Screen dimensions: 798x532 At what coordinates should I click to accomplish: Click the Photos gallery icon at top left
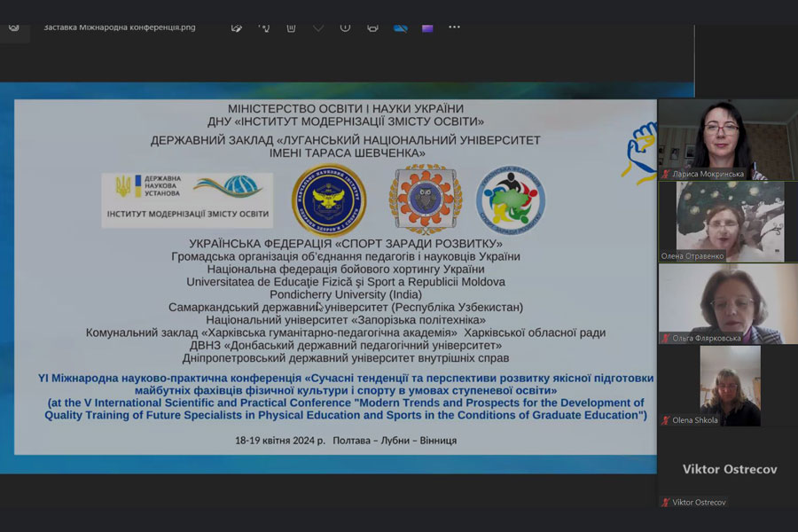pos(13,28)
